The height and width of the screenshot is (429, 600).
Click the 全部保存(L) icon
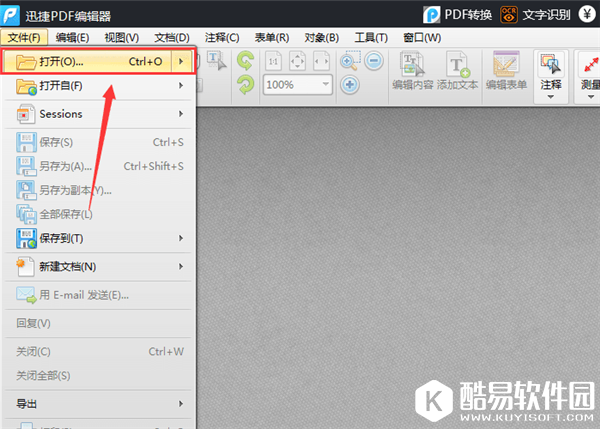[x=26, y=214]
